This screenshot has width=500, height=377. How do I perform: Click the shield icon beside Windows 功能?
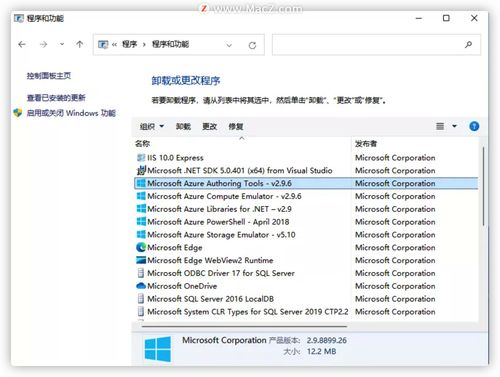(x=18, y=113)
